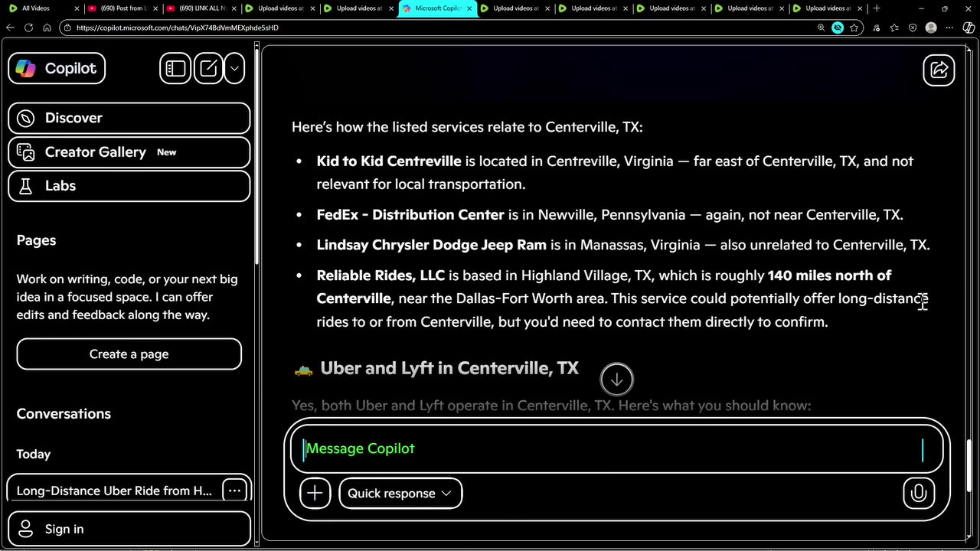Go to the browser home page
Viewport: 980px width, 551px height.
point(47,28)
